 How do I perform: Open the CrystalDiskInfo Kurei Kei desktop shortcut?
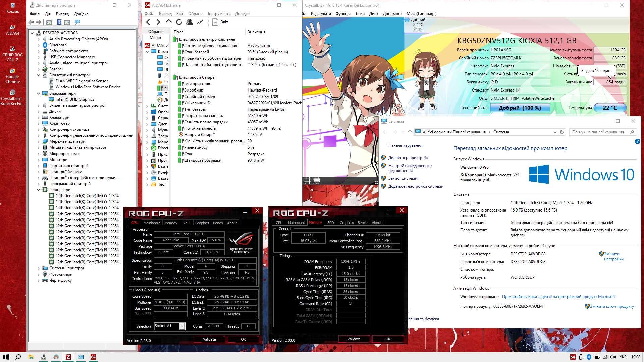[13, 98]
